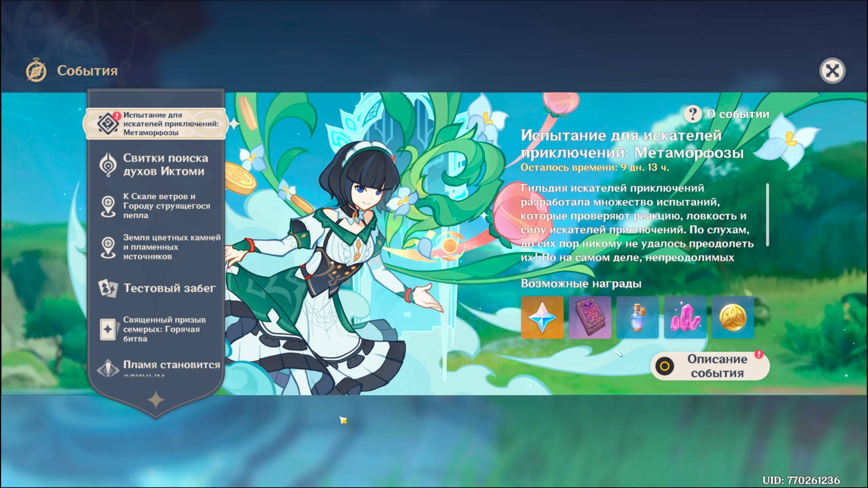The height and width of the screenshot is (488, 868).
Task: Click the diamond icon of Метаморфозы event
Action: coord(108,124)
